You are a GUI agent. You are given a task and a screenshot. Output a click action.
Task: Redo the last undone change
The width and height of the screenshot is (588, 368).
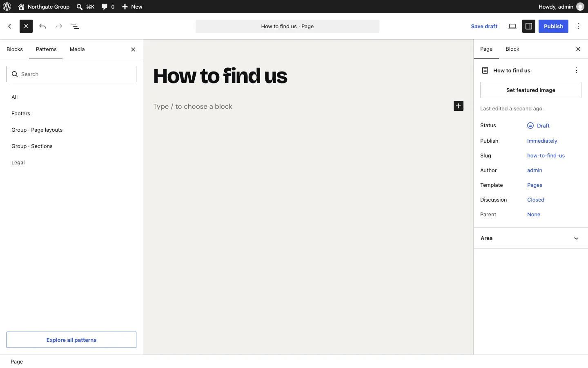tap(59, 26)
